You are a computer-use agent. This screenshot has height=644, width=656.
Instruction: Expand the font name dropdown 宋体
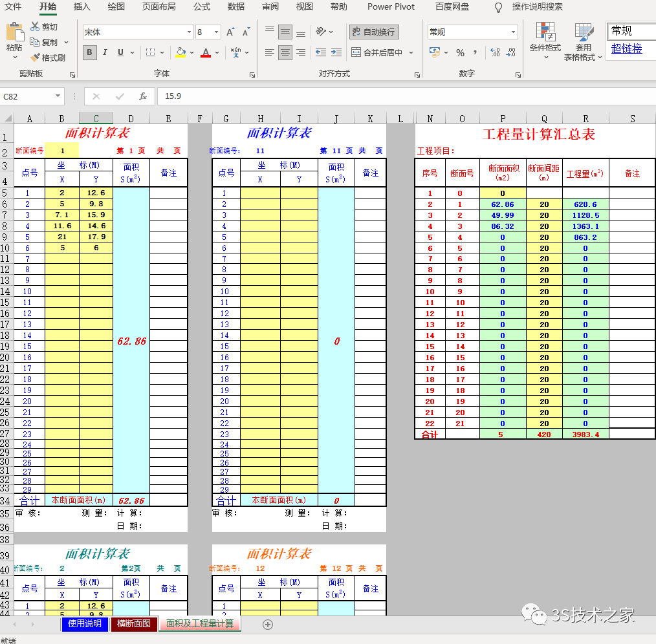pyautogui.click(x=189, y=32)
